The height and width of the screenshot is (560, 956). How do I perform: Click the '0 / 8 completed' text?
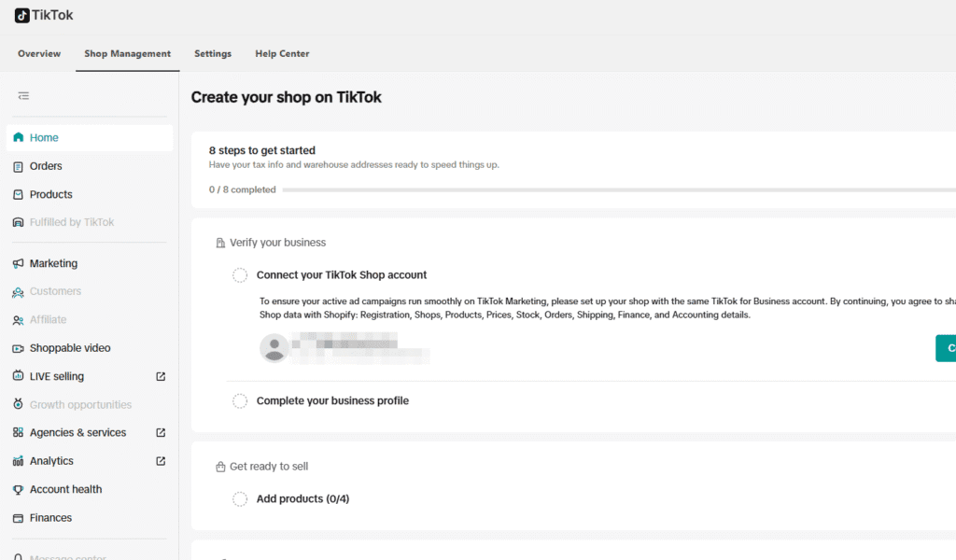(242, 189)
